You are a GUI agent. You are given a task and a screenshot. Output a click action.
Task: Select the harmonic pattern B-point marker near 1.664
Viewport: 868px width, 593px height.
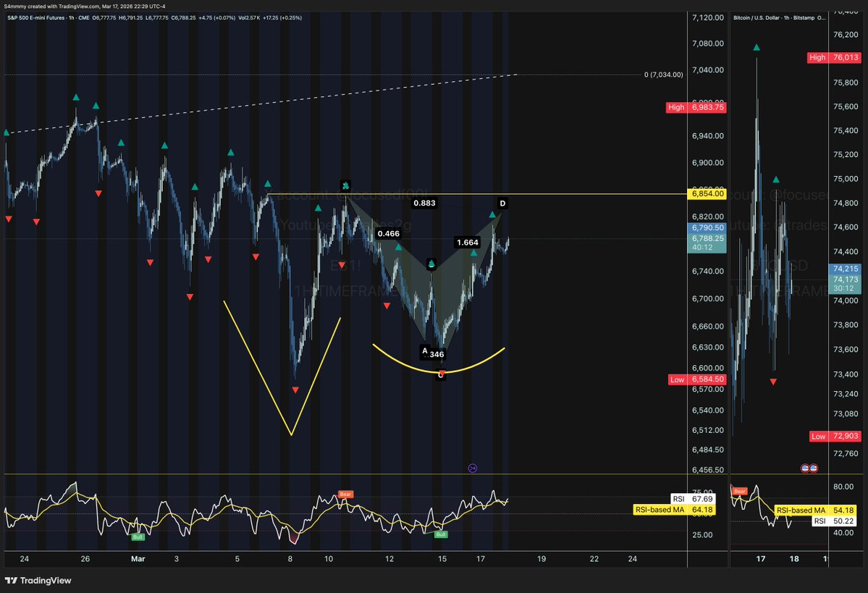(431, 264)
